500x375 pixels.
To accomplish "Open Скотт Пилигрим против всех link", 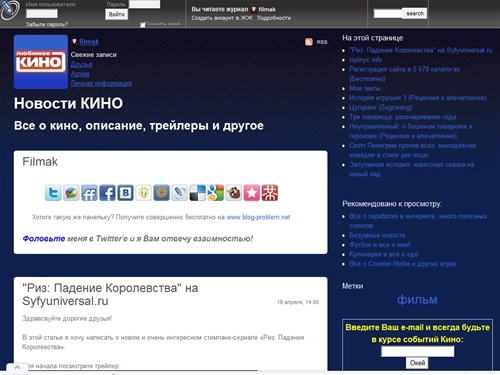I will click(x=413, y=150).
